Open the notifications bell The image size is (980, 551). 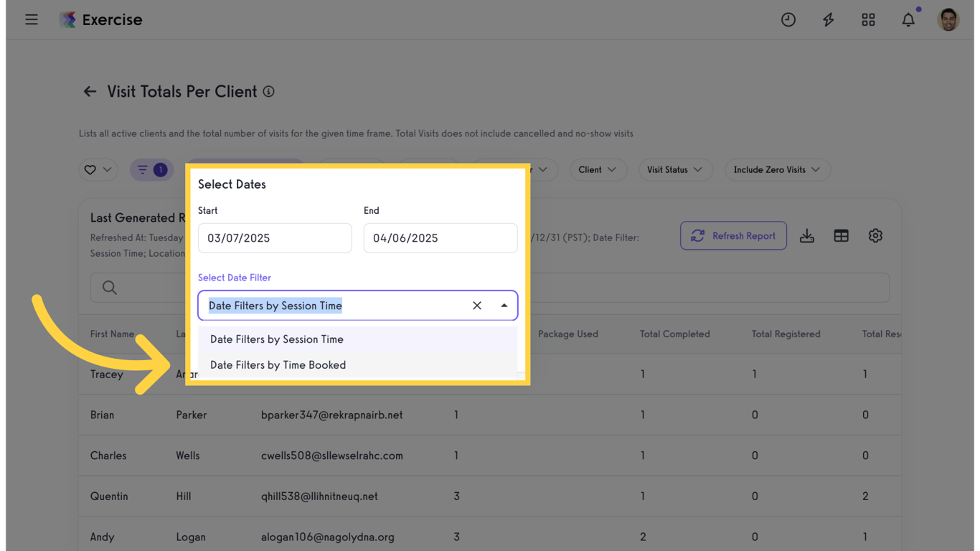point(908,19)
